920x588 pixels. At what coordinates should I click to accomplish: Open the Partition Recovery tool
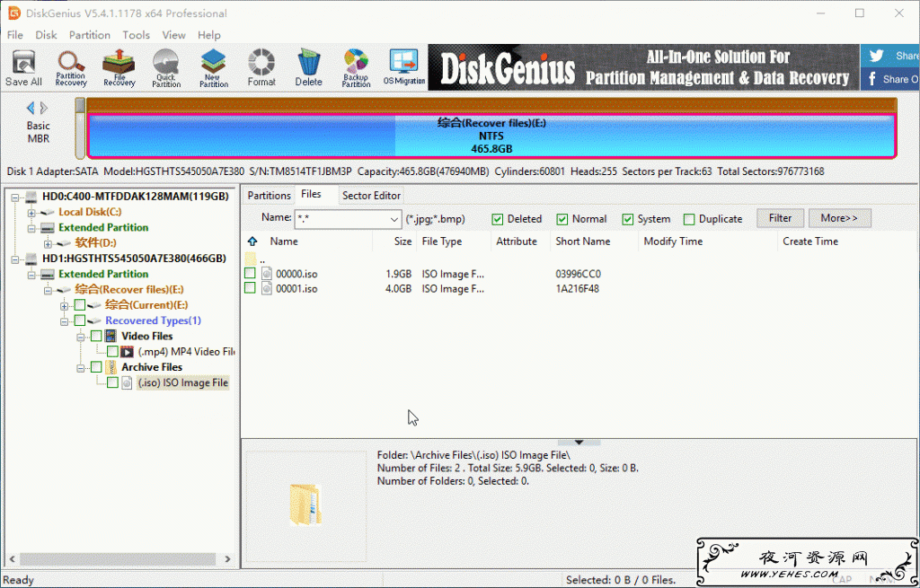click(x=71, y=68)
